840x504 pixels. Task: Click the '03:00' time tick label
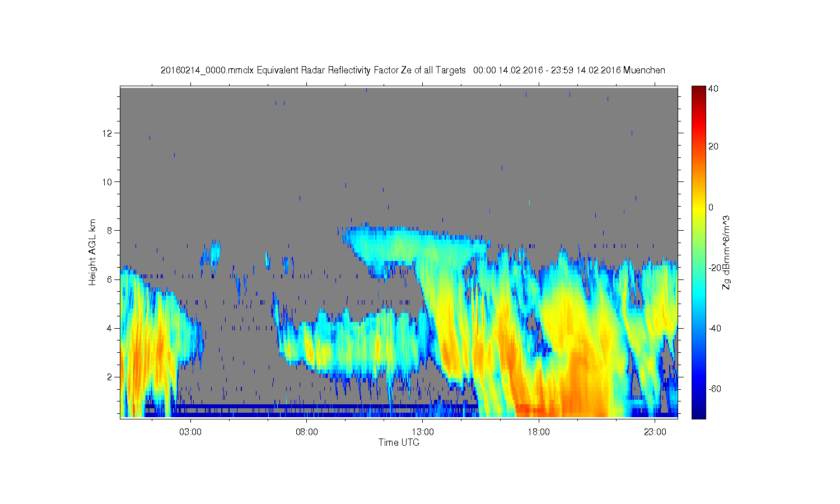pyautogui.click(x=190, y=432)
